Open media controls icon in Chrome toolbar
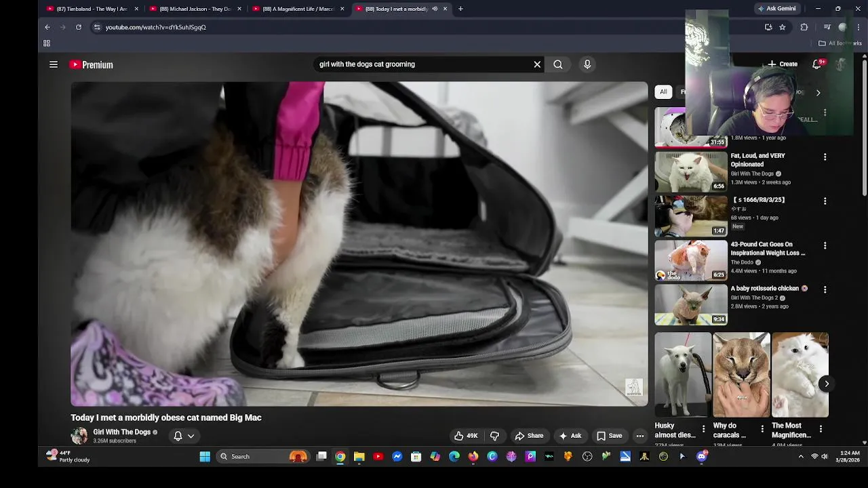The image size is (868, 488). pos(827,27)
